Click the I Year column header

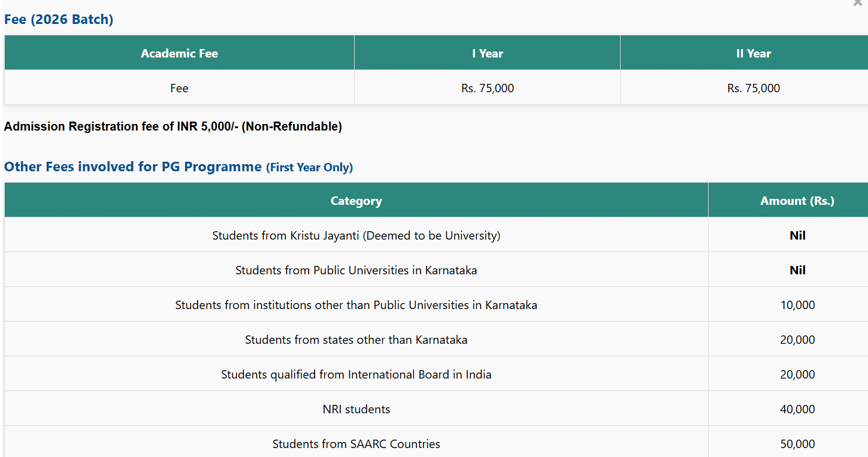(487, 53)
